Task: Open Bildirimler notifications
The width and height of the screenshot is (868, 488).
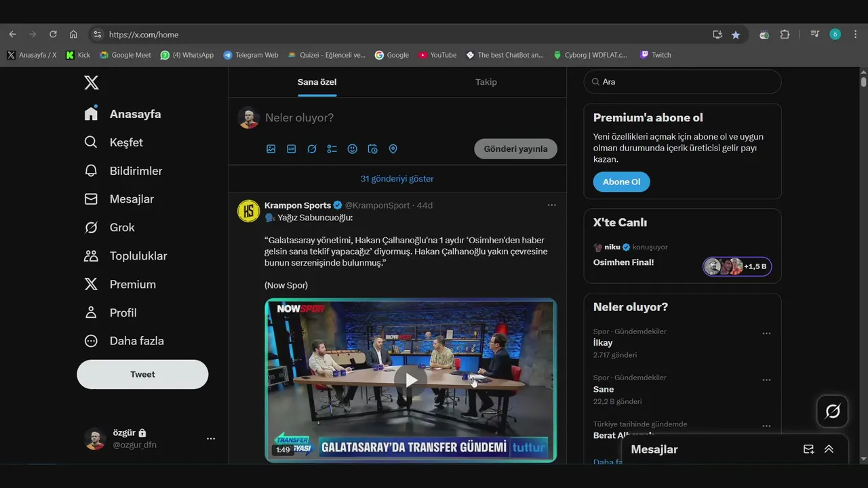Action: click(x=123, y=171)
